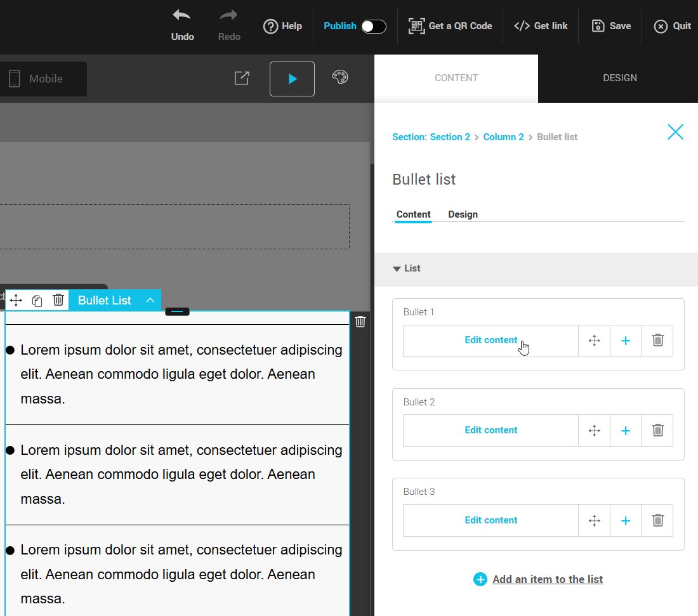The height and width of the screenshot is (616, 698).
Task: Click Get a QR Code
Action: tap(451, 26)
